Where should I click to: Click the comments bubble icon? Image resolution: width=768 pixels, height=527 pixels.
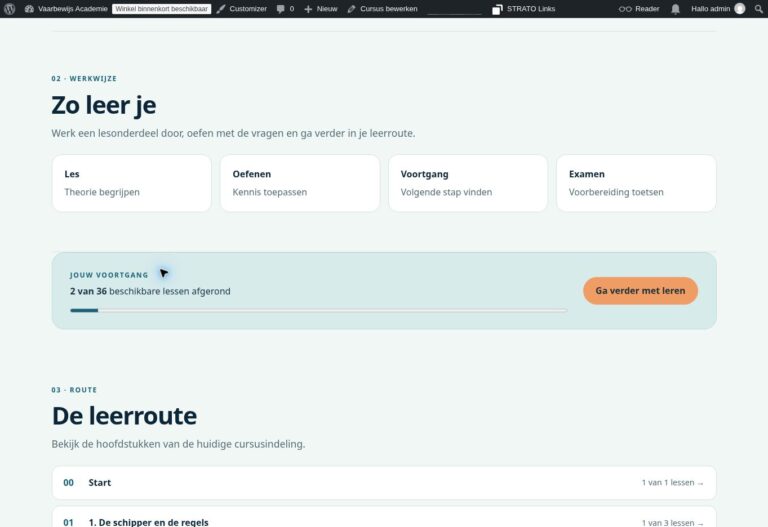coord(280,9)
